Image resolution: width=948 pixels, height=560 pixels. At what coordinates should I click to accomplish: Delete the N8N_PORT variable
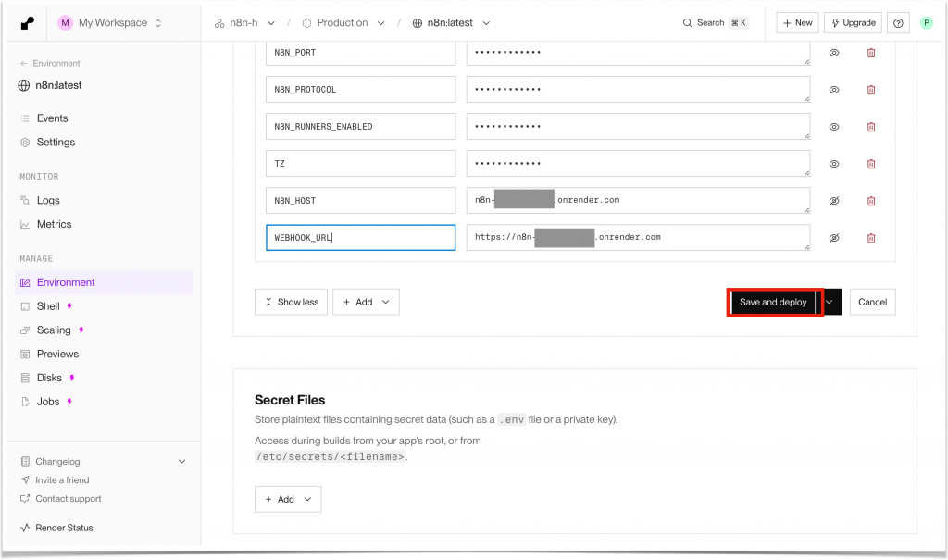871,53
